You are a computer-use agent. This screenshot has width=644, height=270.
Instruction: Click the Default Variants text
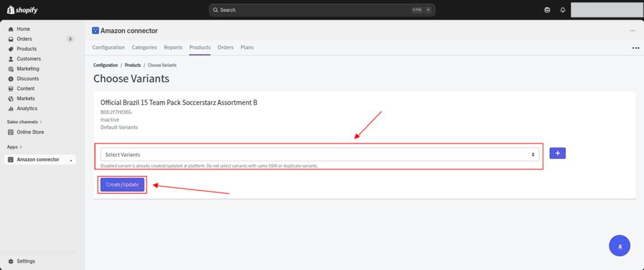119,127
